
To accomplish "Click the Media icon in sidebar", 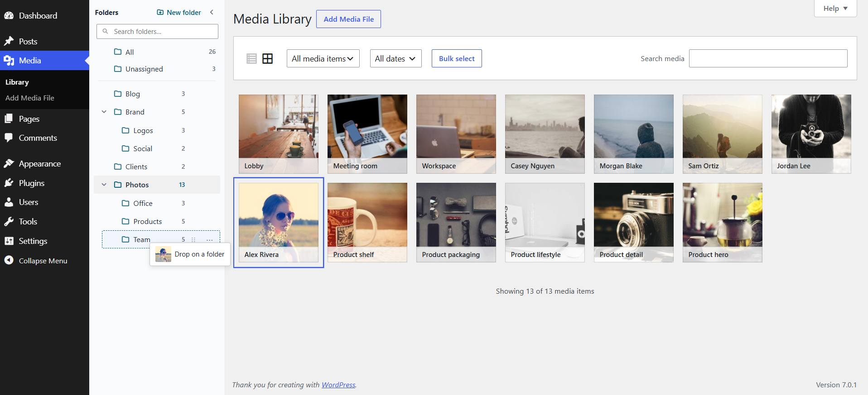I will [x=9, y=60].
